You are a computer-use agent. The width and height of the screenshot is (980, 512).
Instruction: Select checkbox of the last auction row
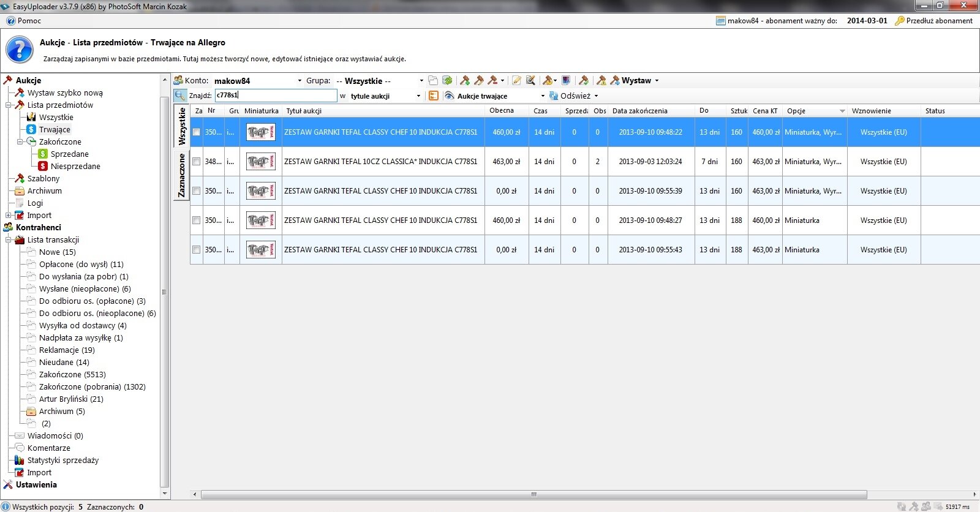click(197, 250)
